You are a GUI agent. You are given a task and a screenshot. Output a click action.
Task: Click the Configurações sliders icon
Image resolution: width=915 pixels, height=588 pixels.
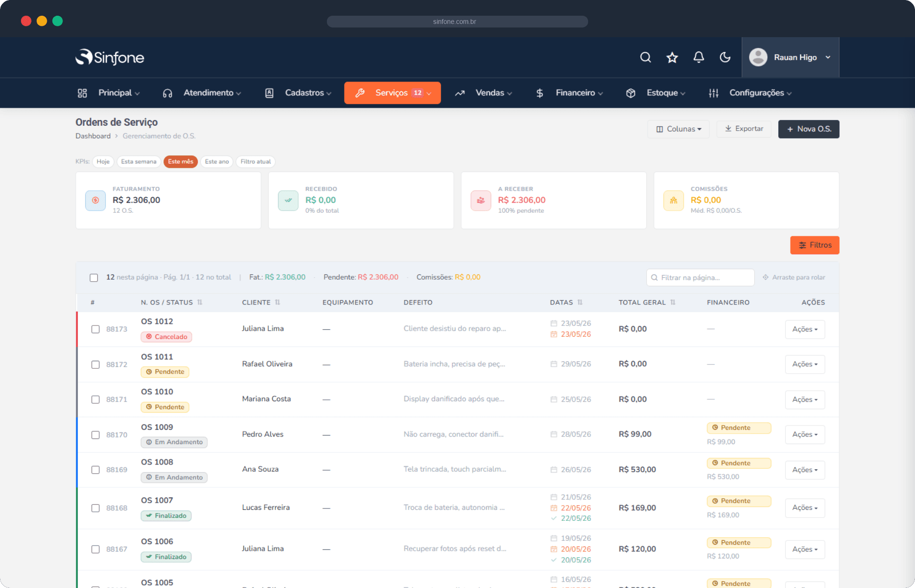pos(713,93)
